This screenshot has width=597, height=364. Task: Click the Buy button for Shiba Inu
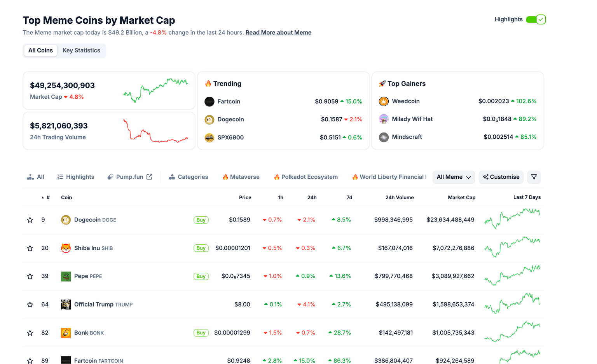(201, 248)
